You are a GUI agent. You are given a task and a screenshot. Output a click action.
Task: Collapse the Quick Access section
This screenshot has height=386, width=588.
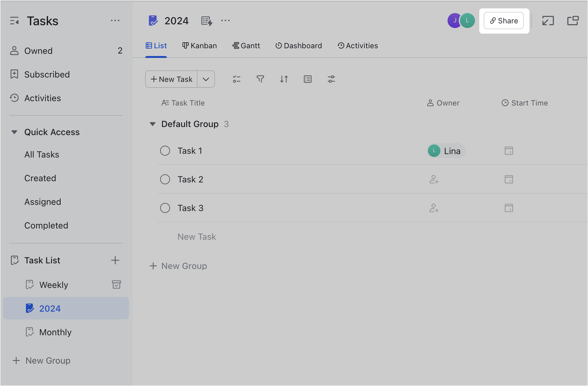[x=14, y=132]
